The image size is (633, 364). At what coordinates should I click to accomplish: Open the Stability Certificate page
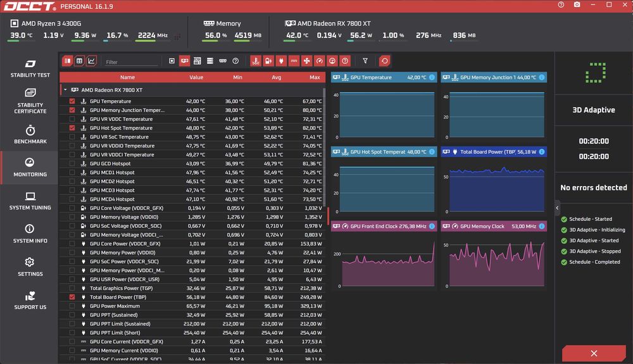30,101
